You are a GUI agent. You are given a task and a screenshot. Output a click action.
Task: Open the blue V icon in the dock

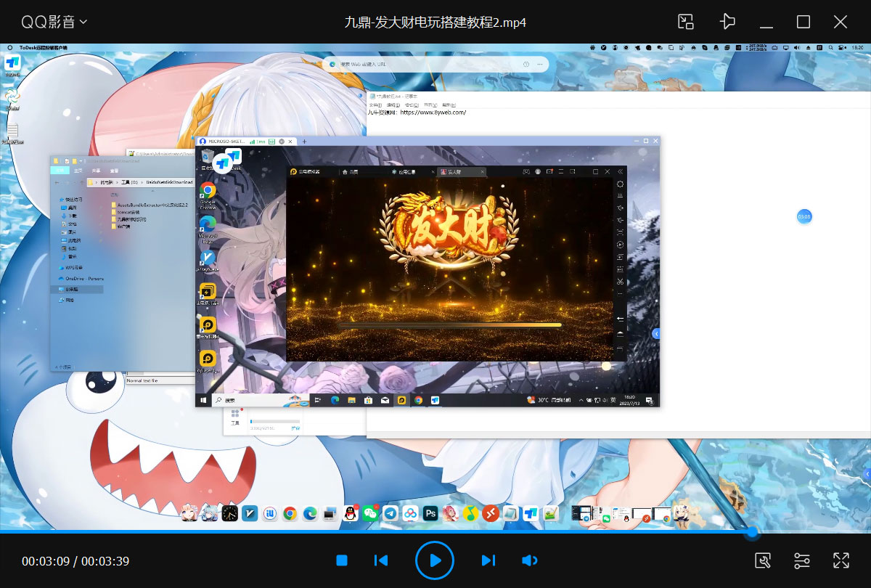point(250,514)
